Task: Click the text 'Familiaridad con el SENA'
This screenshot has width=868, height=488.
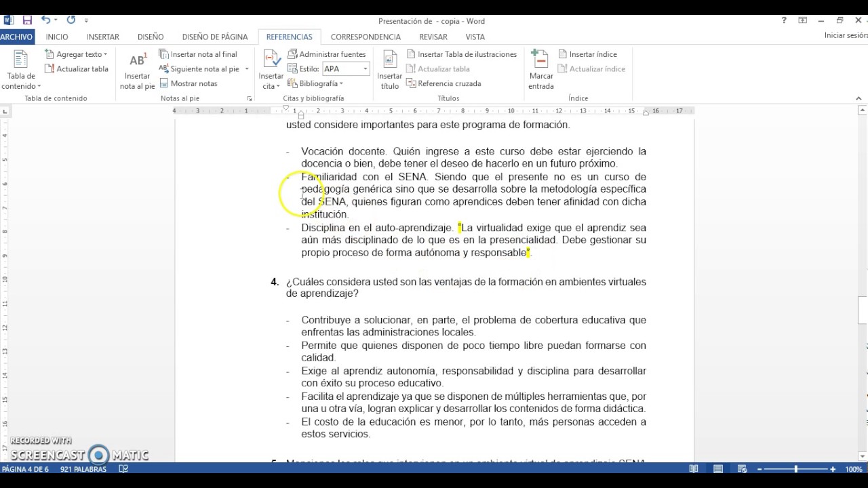Action: pos(364,177)
